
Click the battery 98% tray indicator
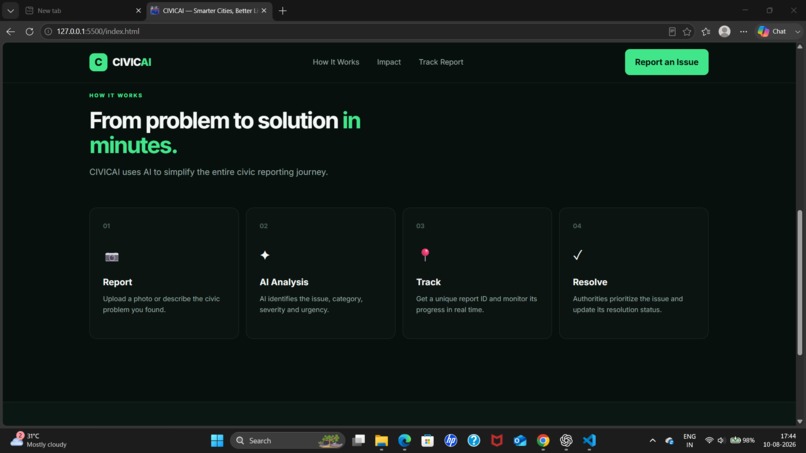(742, 440)
